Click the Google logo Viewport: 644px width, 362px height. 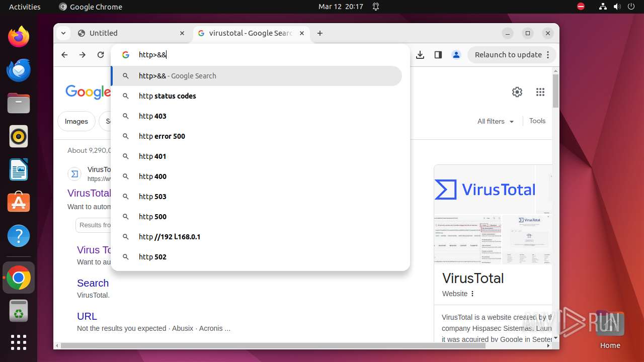click(x=88, y=92)
